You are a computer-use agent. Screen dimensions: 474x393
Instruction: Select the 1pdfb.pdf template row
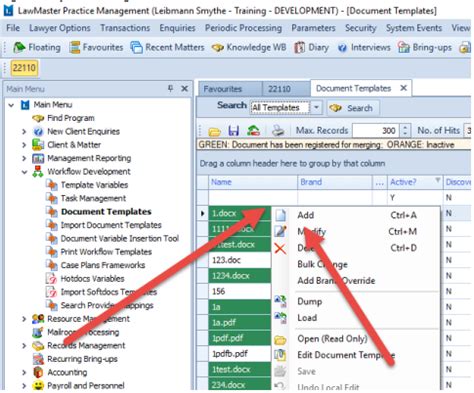240,354
